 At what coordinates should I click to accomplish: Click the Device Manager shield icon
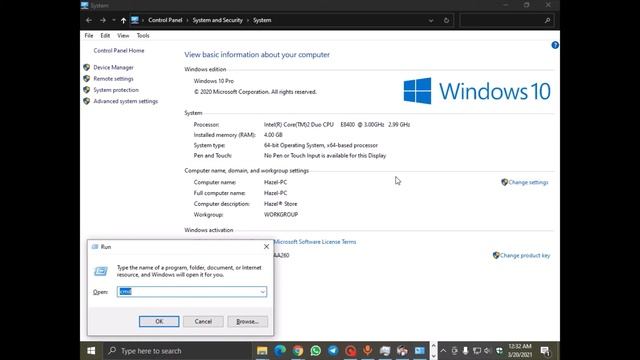(87, 67)
